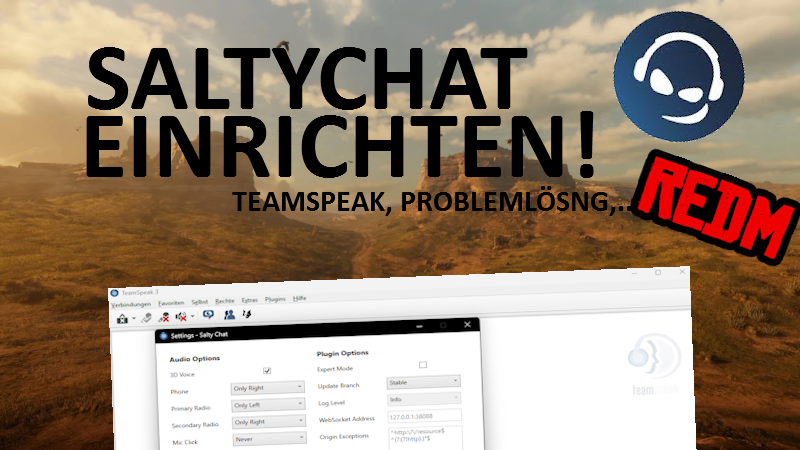Open the Extras menu
800x450 pixels.
point(249,300)
